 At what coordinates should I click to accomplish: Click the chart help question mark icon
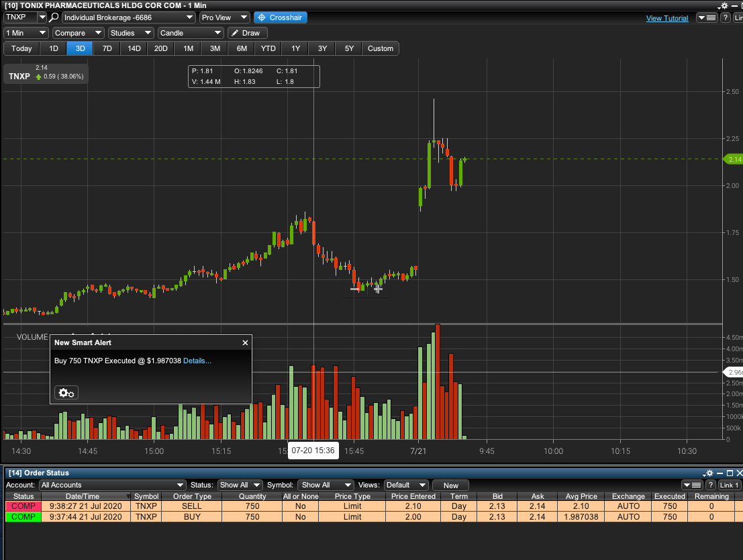click(x=726, y=18)
